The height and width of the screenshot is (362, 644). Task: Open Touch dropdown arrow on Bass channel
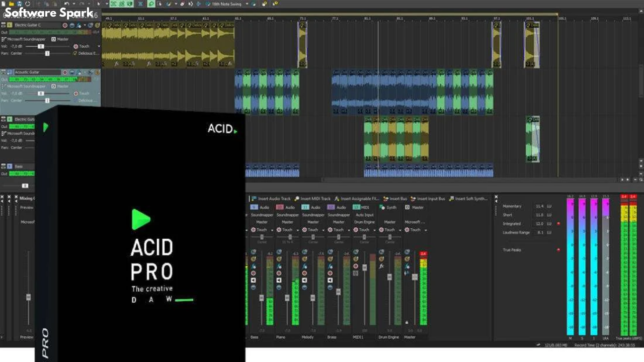(x=272, y=230)
